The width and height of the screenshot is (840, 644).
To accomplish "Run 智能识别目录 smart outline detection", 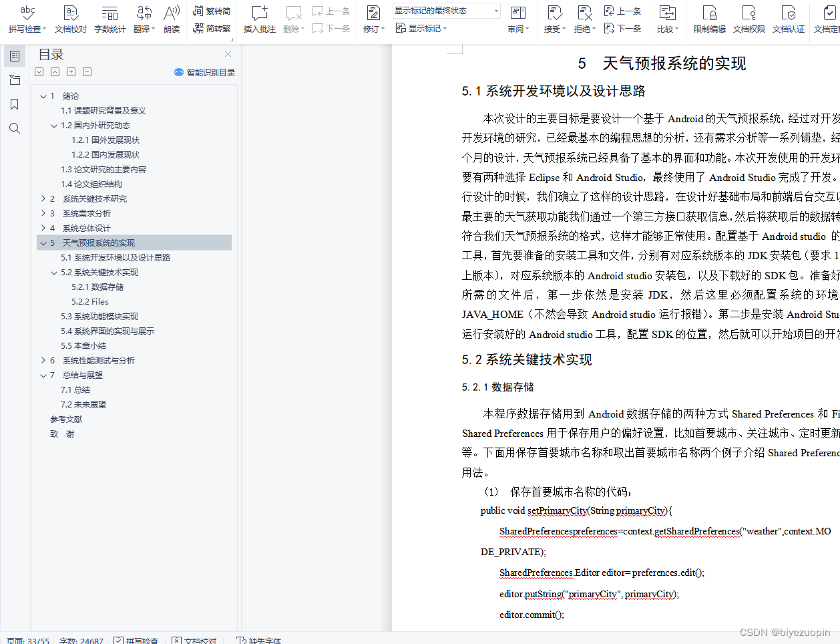I will point(204,72).
